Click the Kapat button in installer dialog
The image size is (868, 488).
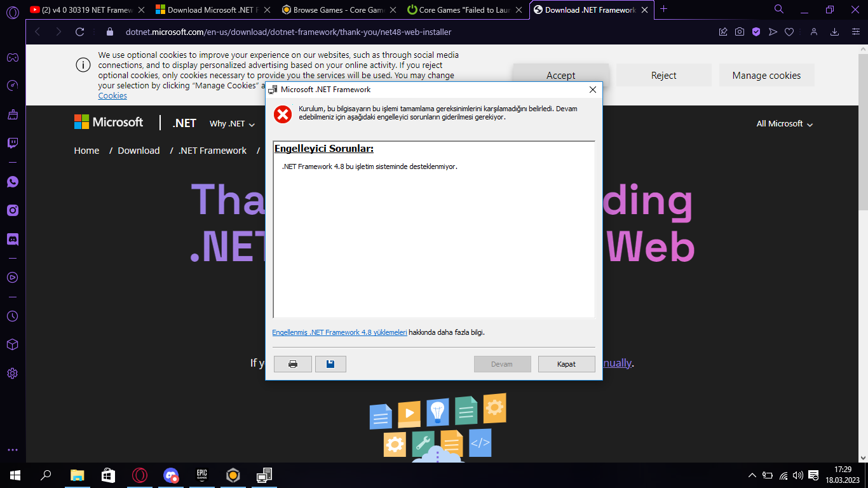click(567, 364)
